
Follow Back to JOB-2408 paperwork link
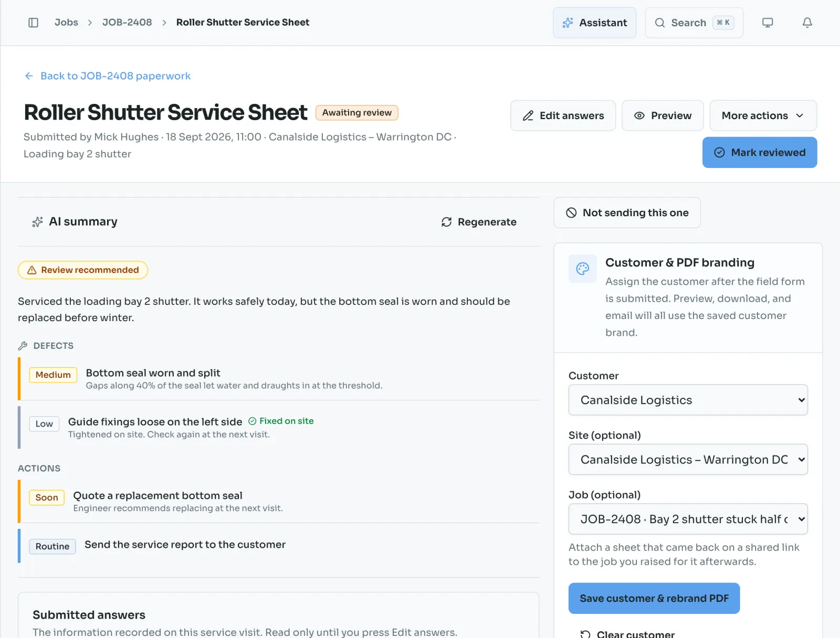108,76
